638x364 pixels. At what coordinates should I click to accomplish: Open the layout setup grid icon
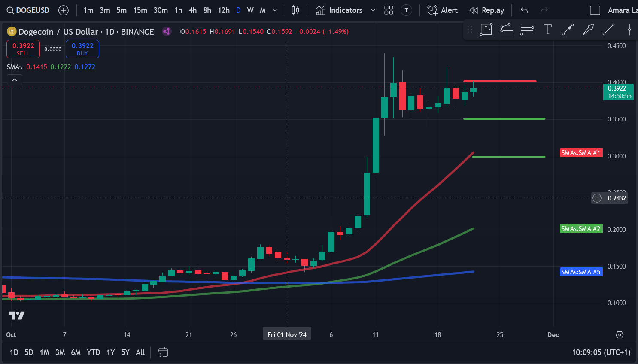[389, 10]
